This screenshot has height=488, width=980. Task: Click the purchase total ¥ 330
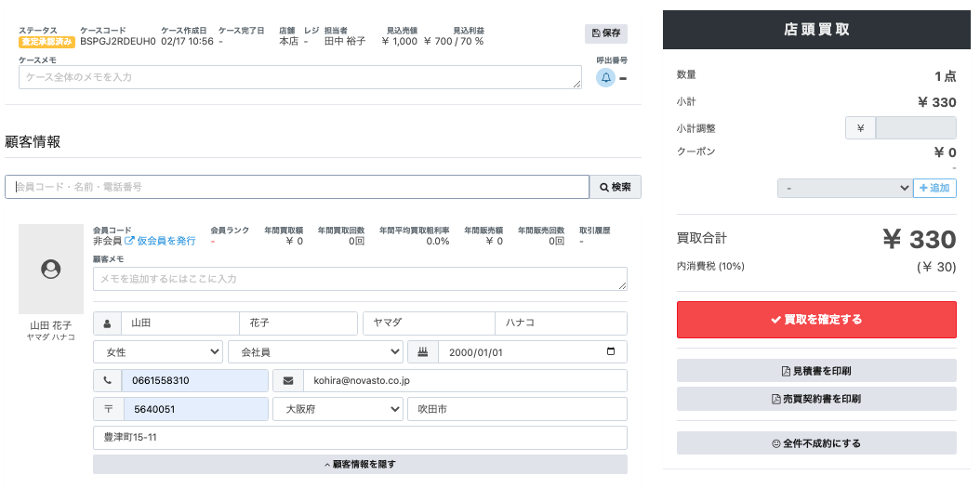click(x=919, y=239)
